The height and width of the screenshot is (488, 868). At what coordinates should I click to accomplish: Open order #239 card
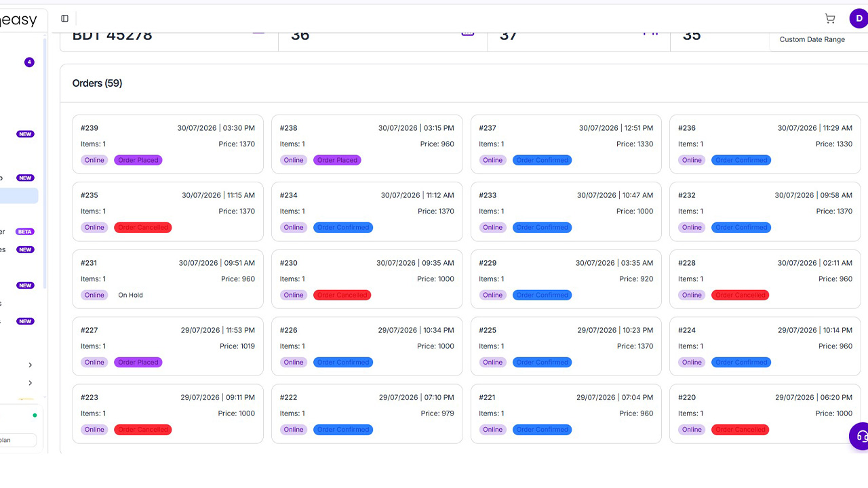click(x=167, y=144)
